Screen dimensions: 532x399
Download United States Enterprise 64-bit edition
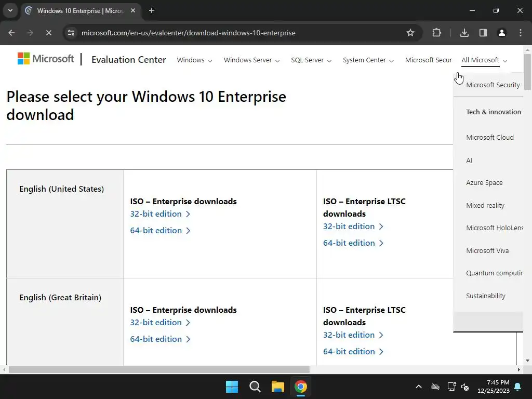point(160,230)
